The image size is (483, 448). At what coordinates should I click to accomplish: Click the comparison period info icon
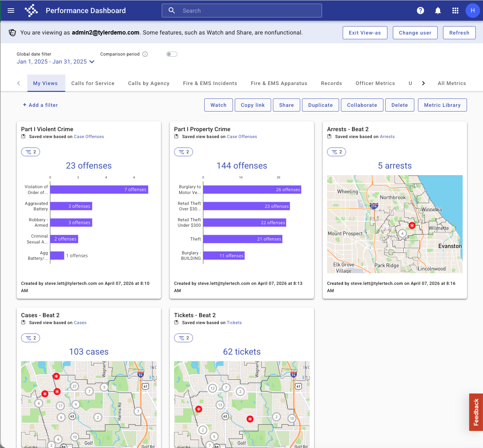tap(145, 54)
